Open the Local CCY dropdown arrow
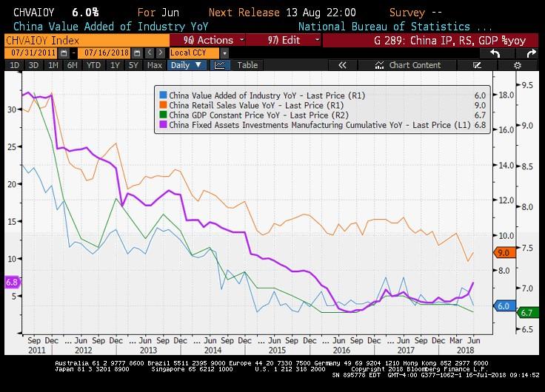The width and height of the screenshot is (545, 392). 224,53
